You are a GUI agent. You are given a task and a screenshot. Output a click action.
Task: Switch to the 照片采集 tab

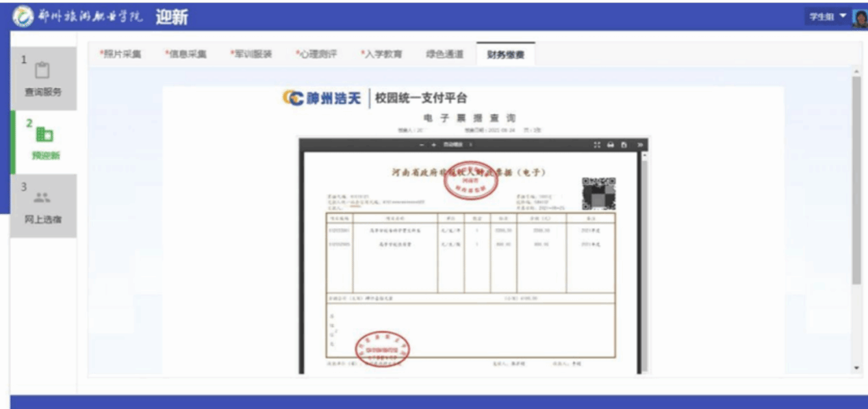pyautogui.click(x=120, y=55)
